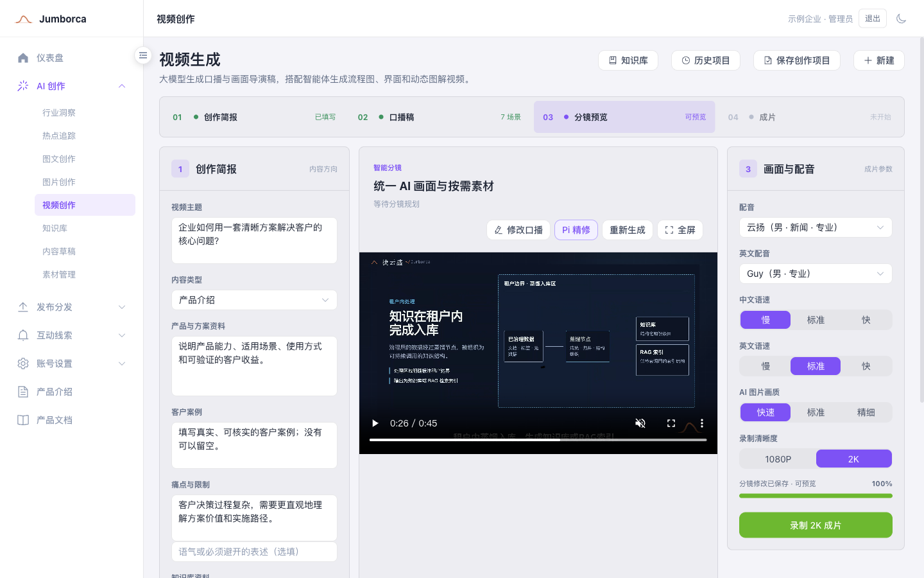Click Pi 精修 button
This screenshot has height=578, width=924.
[x=576, y=230]
